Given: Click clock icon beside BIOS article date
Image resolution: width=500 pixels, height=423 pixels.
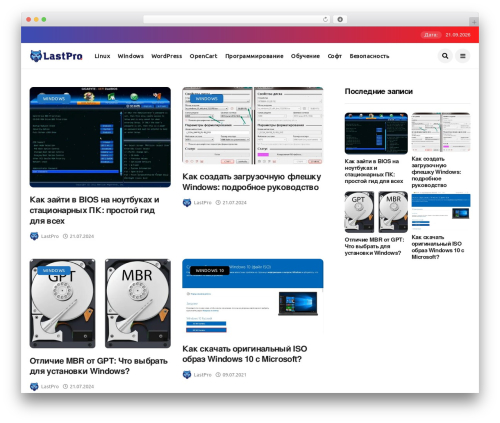Looking at the screenshot, I should (x=65, y=236).
